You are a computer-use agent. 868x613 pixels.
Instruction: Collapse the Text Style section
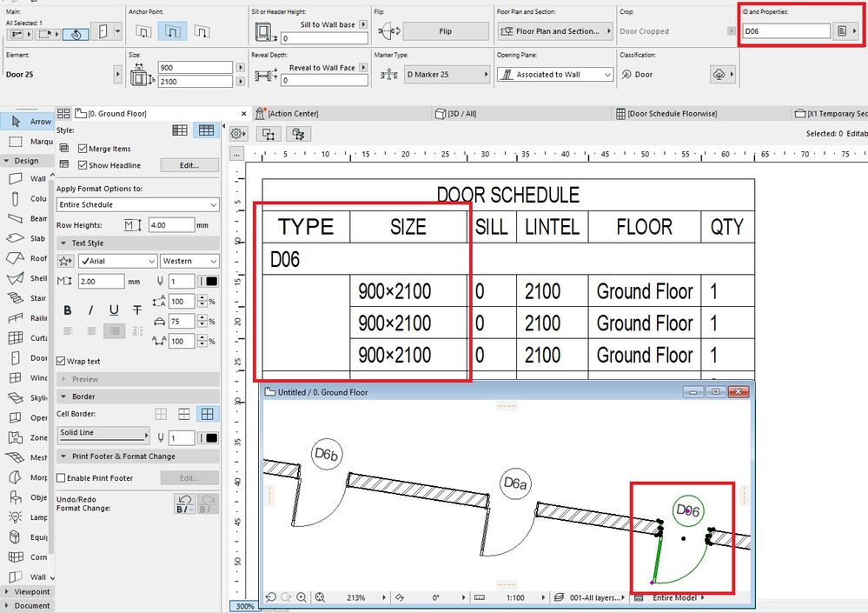63,243
